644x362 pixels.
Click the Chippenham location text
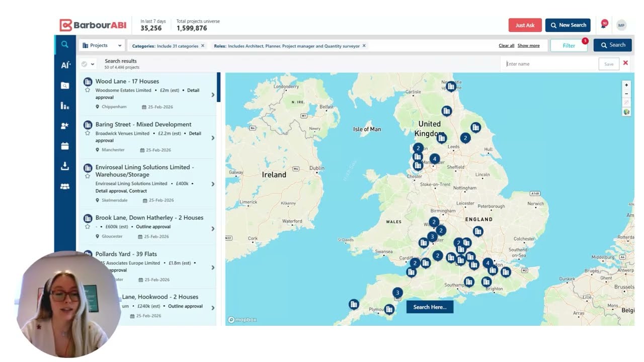click(x=114, y=107)
